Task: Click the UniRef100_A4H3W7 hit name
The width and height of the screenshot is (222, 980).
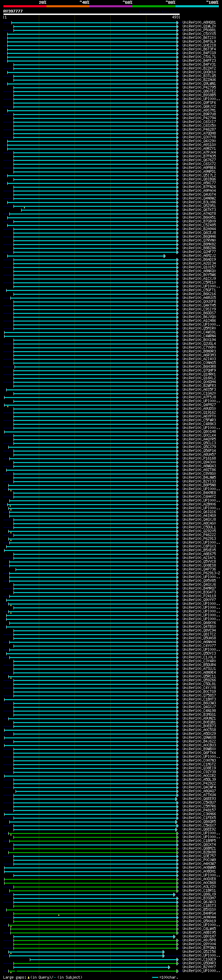Action: coord(199,864)
